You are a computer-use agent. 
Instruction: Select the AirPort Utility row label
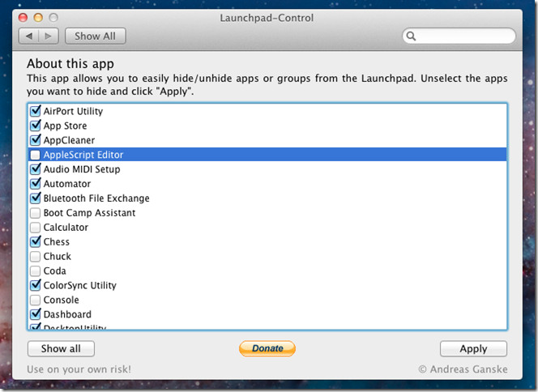point(73,111)
